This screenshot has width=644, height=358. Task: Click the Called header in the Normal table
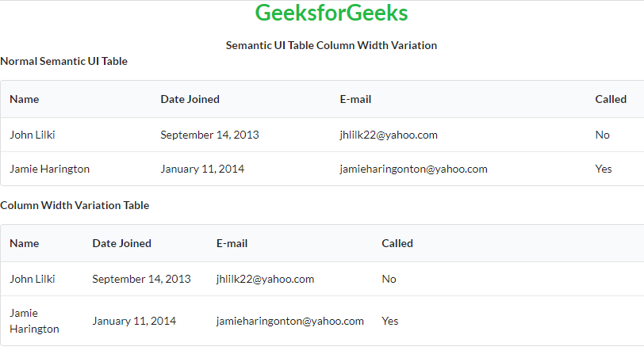click(611, 99)
